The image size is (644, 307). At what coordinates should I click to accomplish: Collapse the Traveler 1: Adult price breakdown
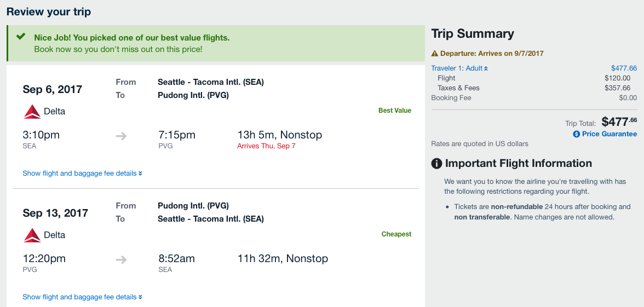pyautogui.click(x=459, y=68)
